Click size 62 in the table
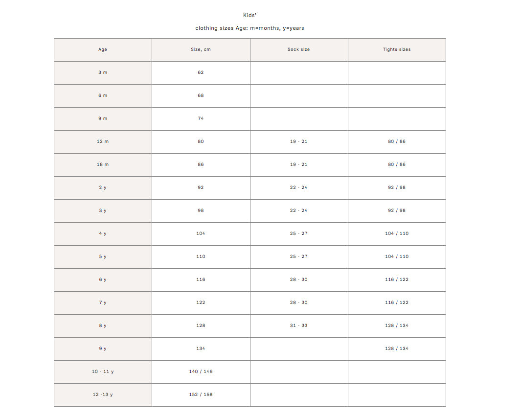This screenshot has width=521, height=420. pyautogui.click(x=201, y=72)
